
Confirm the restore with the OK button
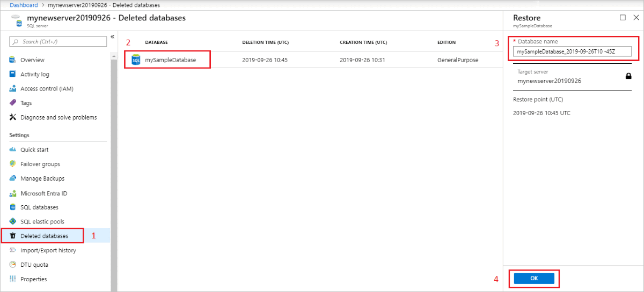(534, 279)
